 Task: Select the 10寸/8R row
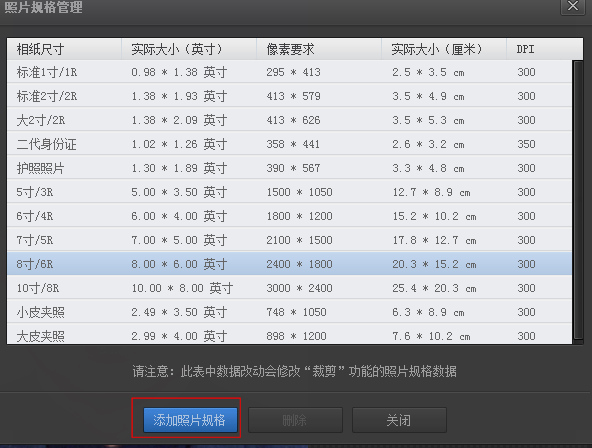(289, 288)
